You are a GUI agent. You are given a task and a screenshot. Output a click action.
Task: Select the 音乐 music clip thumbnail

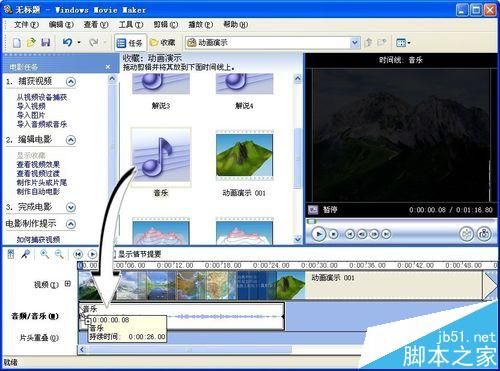pyautogui.click(x=161, y=158)
